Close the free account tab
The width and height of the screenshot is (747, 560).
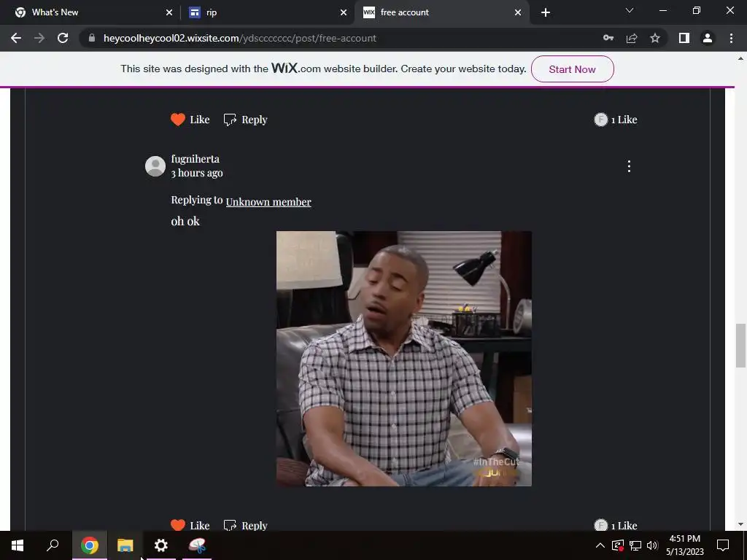pos(518,12)
